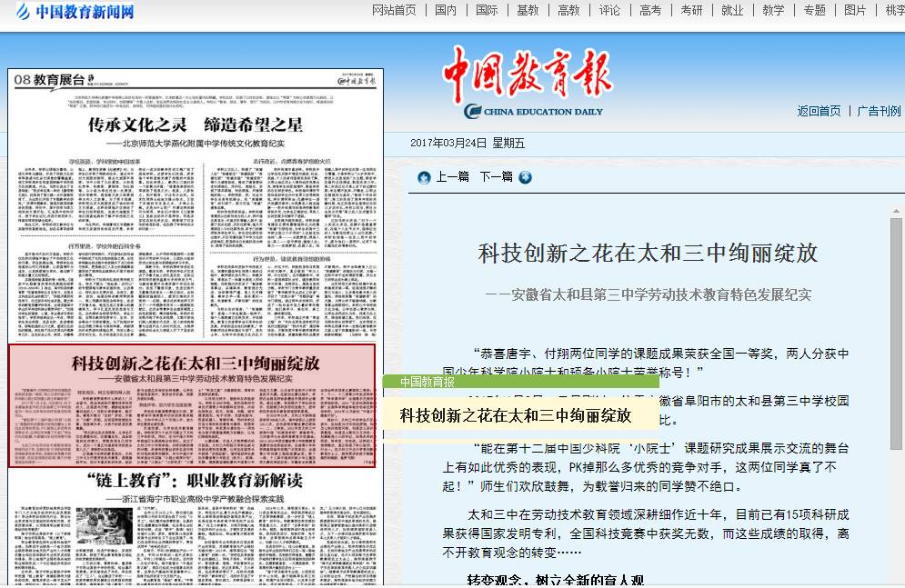Open the 图片 navigation item
Image resolution: width=905 pixels, height=588 pixels.
pyautogui.click(x=855, y=10)
